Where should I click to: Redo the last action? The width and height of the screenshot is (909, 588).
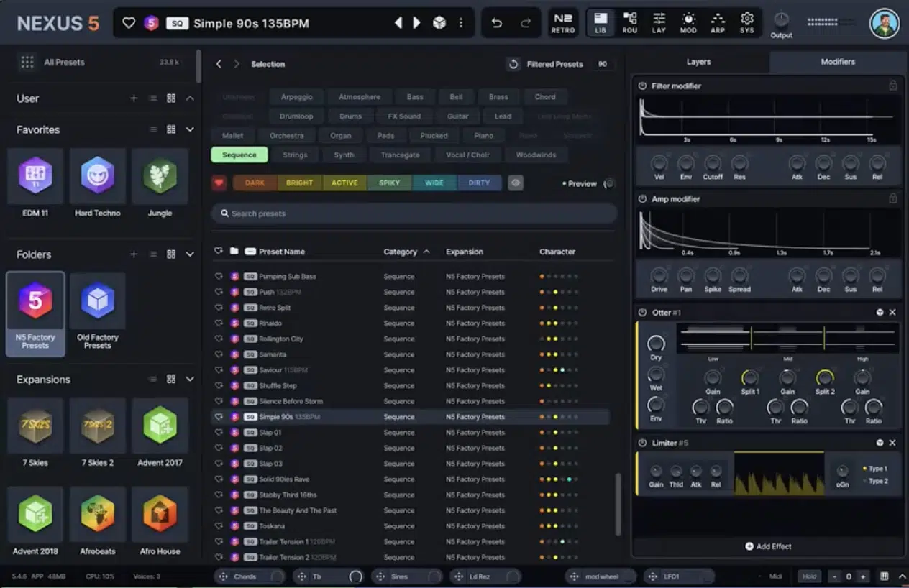click(526, 23)
